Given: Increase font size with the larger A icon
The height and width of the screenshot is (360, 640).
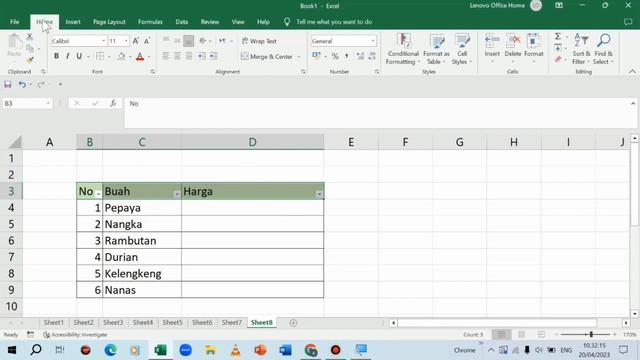Looking at the screenshot, I should click(136, 41).
